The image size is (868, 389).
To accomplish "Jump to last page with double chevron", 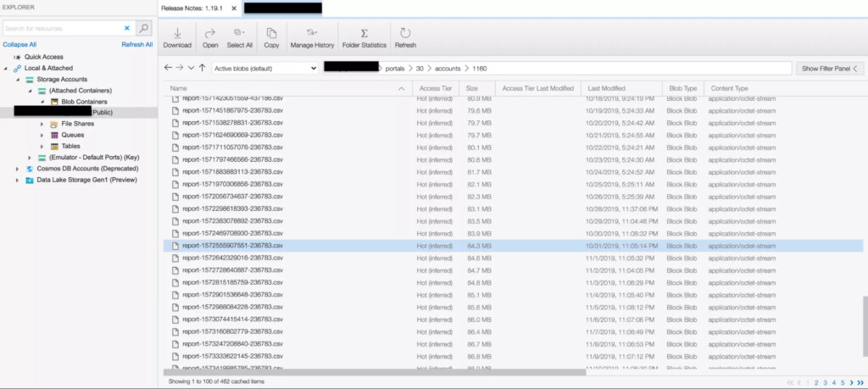I will pos(860,382).
